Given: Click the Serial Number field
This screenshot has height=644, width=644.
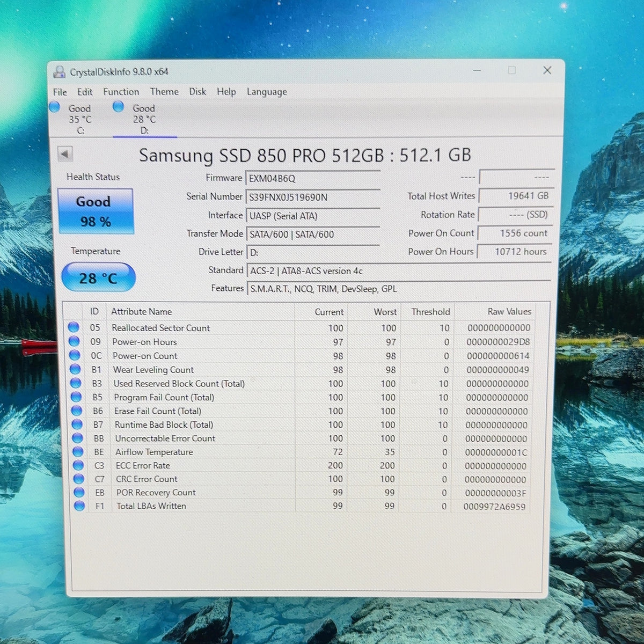Looking at the screenshot, I should click(313, 197).
